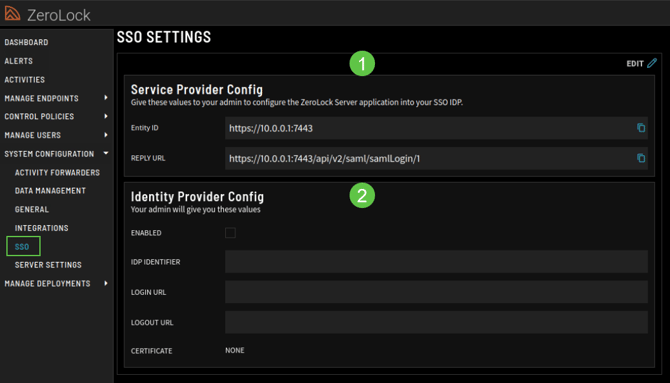Image resolution: width=670 pixels, height=383 pixels.
Task: Click the Login URL input field
Action: (436, 292)
